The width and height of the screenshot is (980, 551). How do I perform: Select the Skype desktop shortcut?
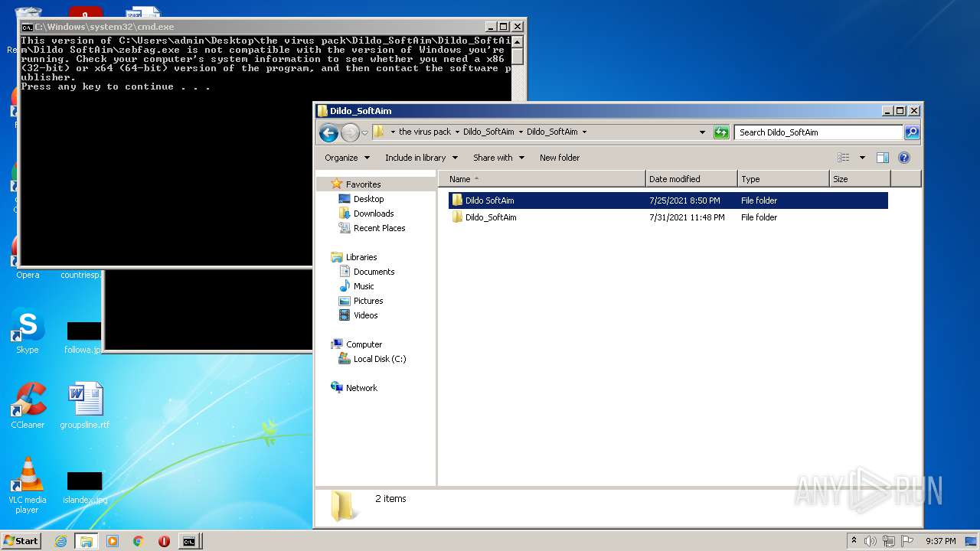(28, 331)
